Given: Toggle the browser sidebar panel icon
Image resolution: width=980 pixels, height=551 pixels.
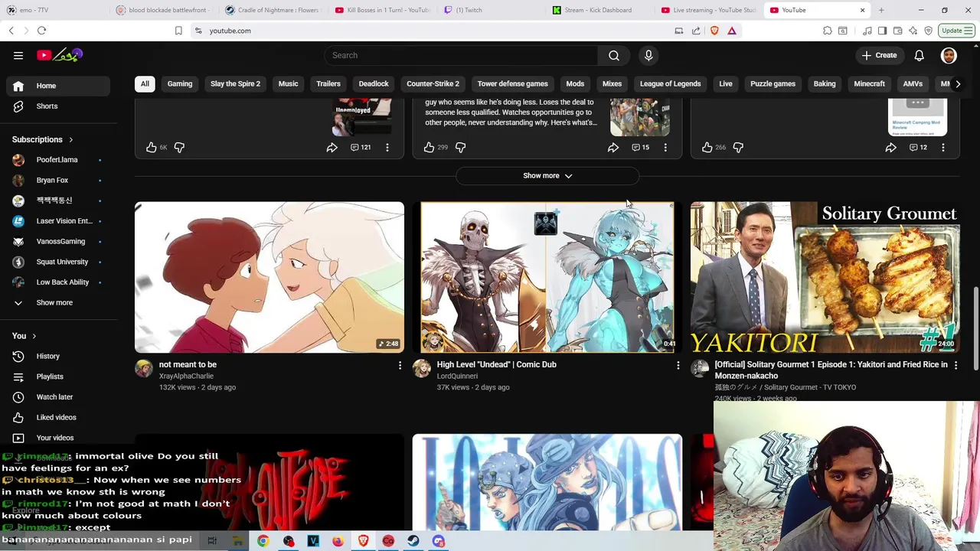Looking at the screenshot, I should pos(882,31).
